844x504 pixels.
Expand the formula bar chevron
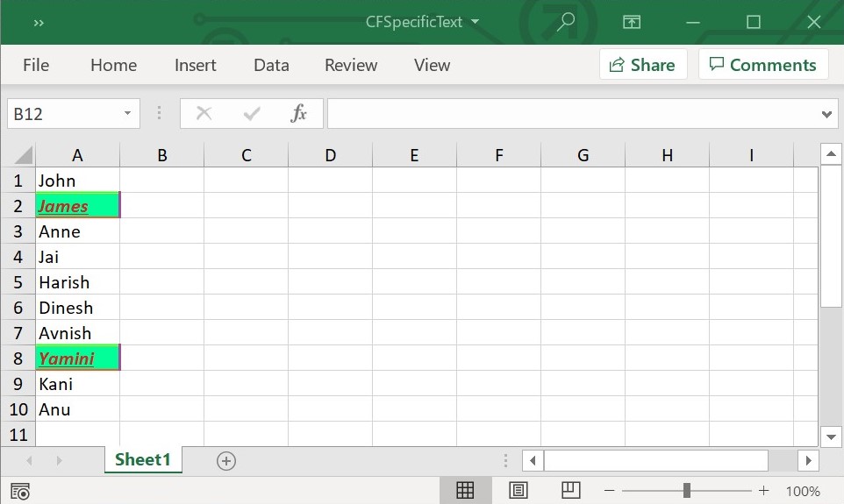click(826, 114)
